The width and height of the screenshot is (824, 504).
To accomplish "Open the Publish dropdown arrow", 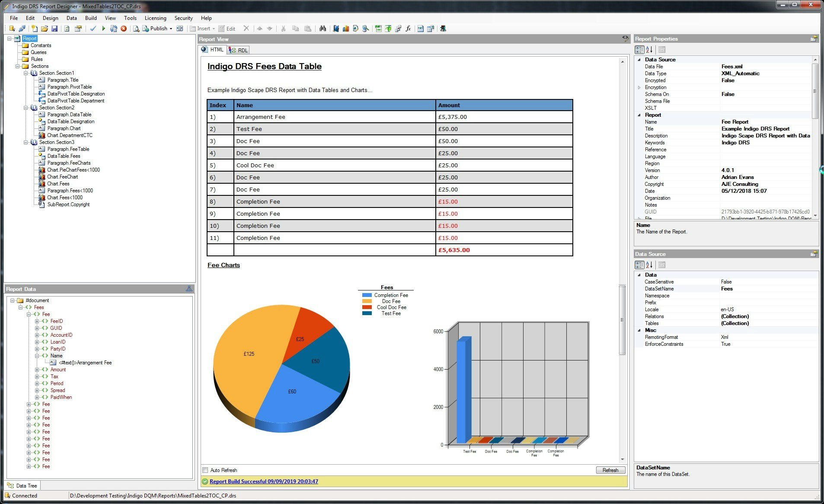I will [x=170, y=29].
